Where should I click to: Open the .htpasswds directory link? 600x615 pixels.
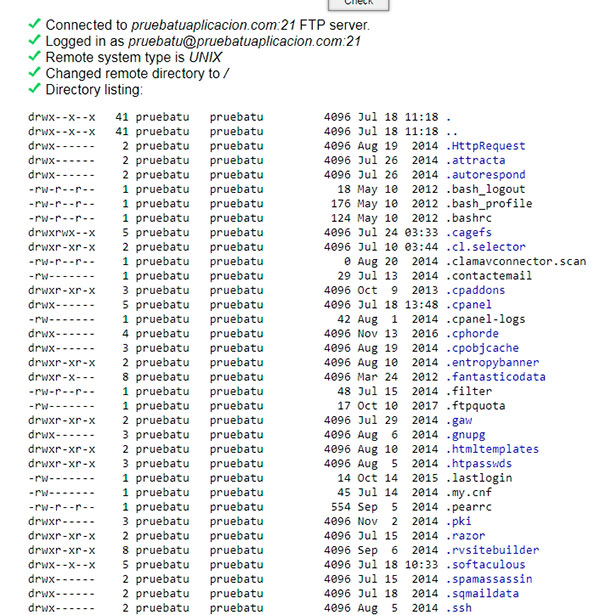(x=479, y=464)
